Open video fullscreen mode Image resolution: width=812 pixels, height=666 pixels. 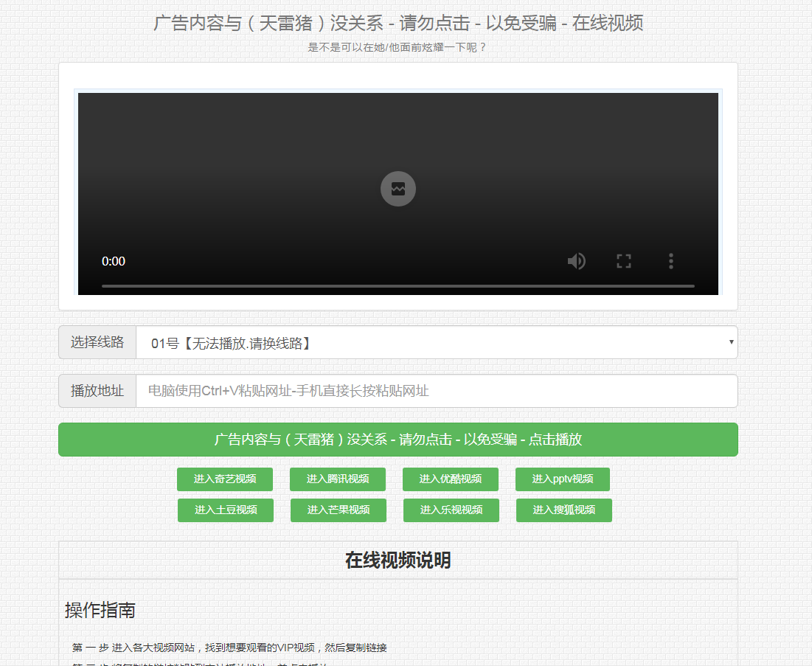point(623,261)
